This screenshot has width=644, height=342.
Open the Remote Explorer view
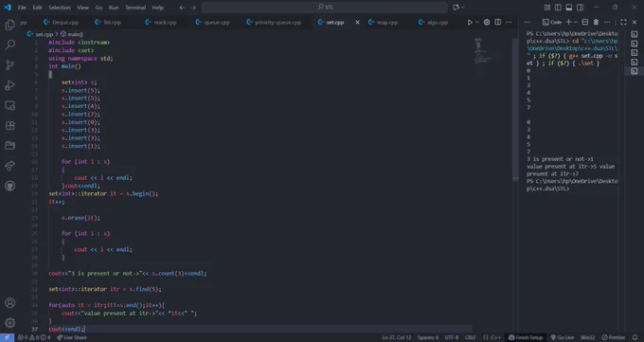pyautogui.click(x=9, y=105)
